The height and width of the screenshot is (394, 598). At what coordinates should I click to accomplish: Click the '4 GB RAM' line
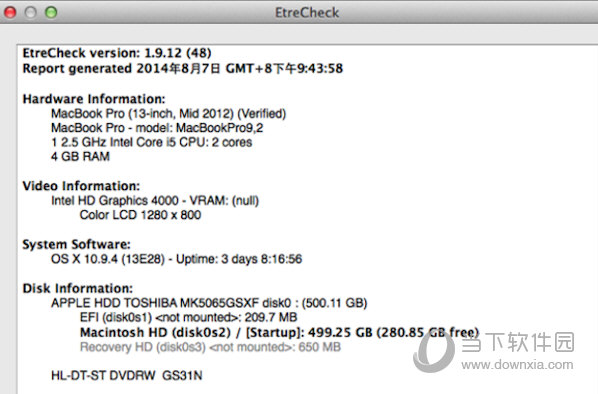pos(80,156)
